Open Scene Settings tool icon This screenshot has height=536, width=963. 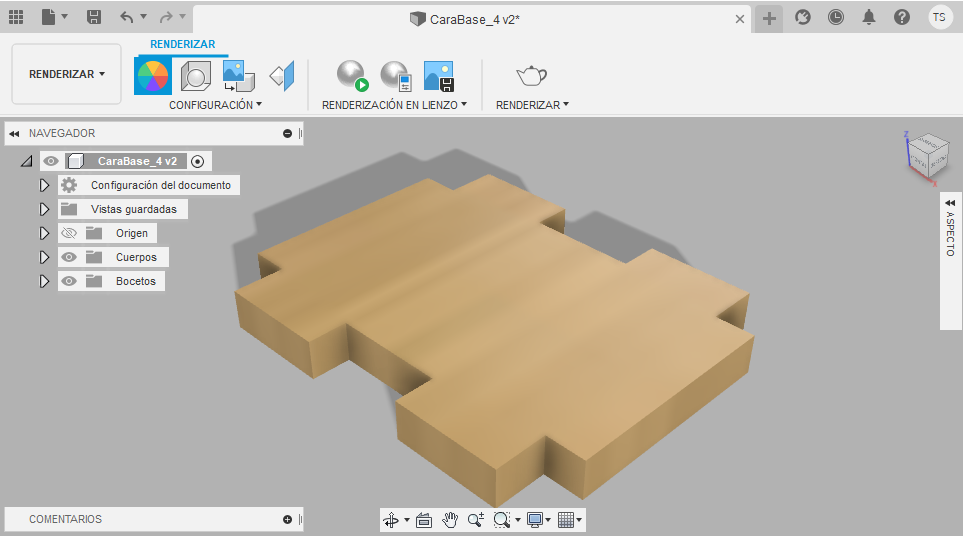pyautogui.click(x=196, y=76)
